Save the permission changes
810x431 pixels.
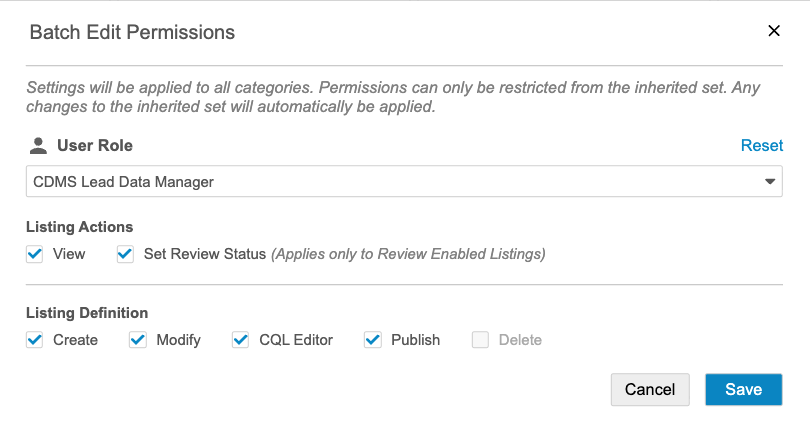pos(743,390)
